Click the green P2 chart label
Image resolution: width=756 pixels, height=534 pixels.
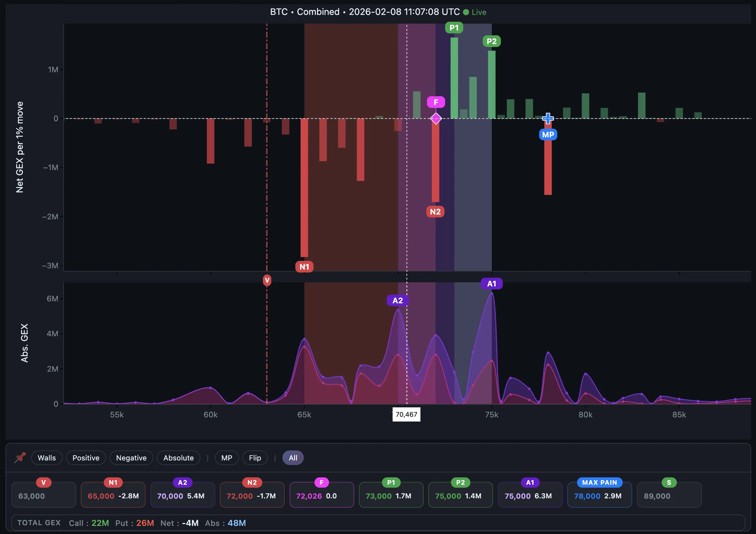491,41
